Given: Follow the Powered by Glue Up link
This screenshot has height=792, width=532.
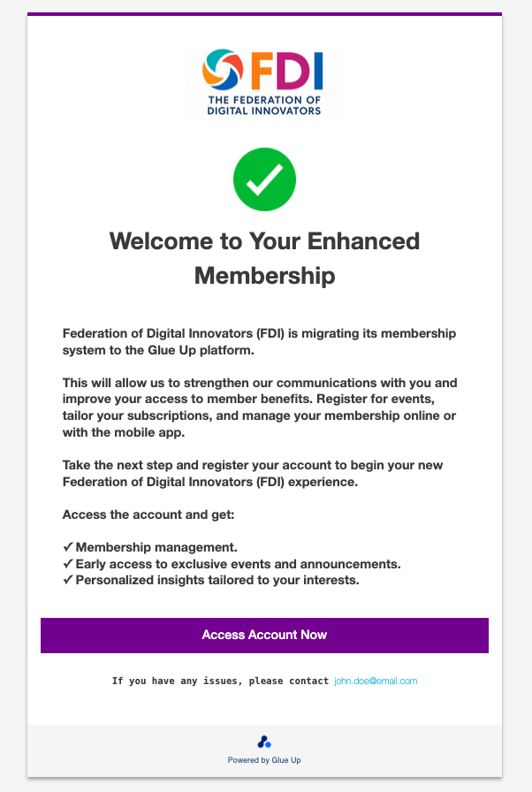Looking at the screenshot, I should (264, 760).
